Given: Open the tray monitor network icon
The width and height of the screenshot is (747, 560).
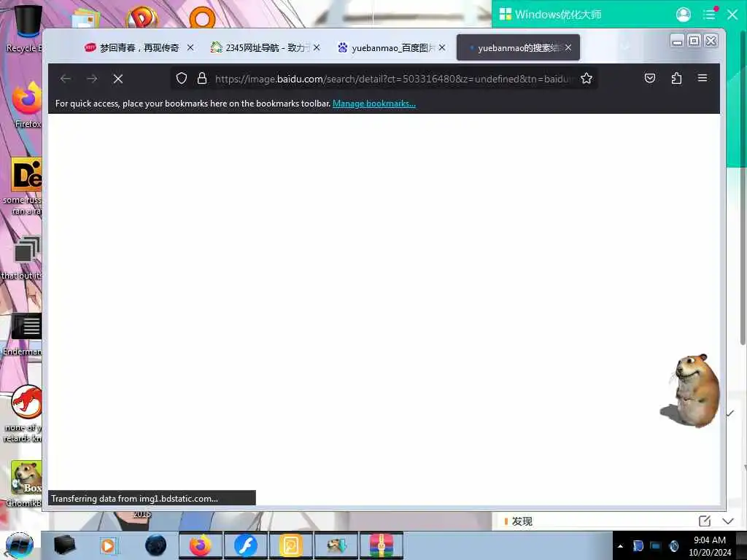Looking at the screenshot, I should pyautogui.click(x=656, y=546).
